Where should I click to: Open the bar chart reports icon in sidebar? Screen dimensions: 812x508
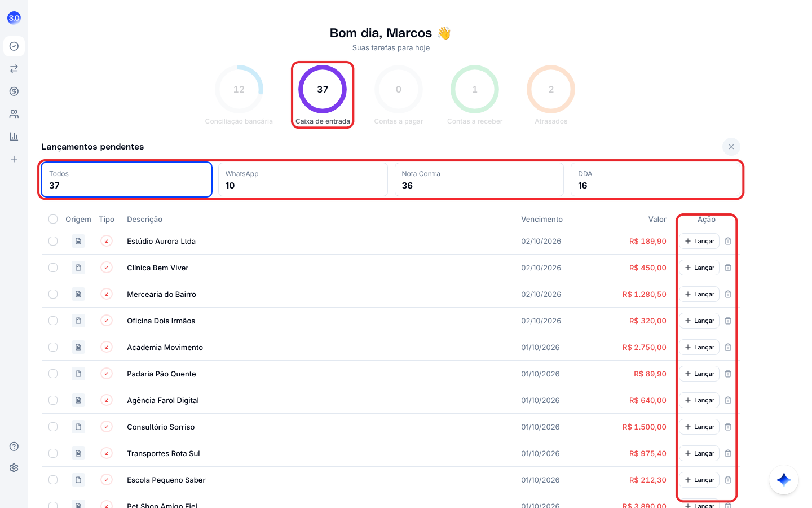click(x=14, y=137)
